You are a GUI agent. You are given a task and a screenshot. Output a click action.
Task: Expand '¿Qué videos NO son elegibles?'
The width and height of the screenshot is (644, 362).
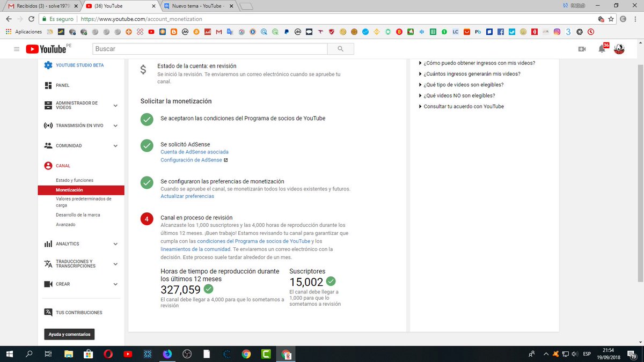coord(457,95)
